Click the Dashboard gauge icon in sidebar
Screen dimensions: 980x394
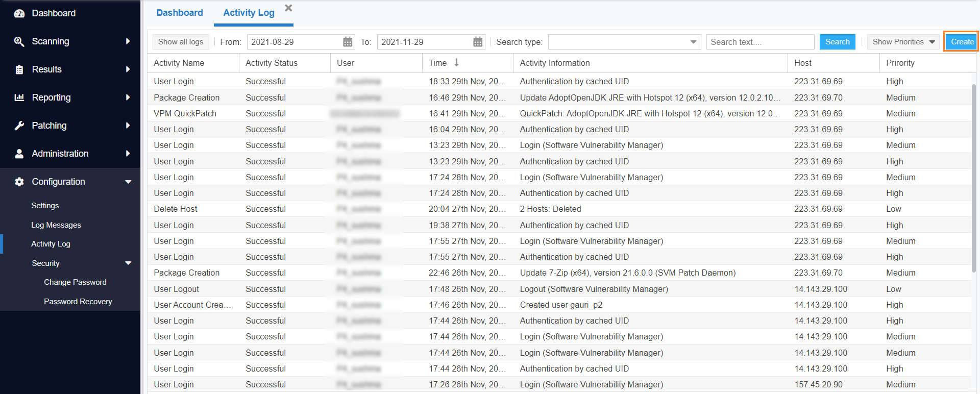pos(19,14)
